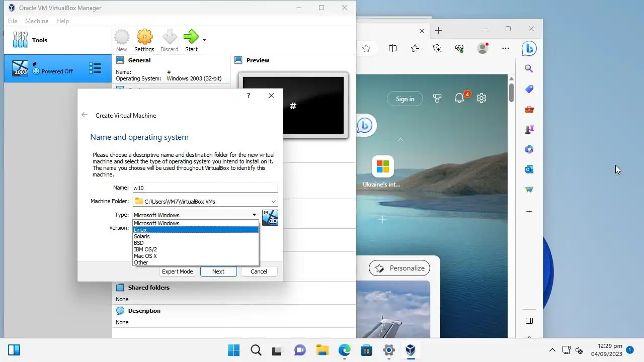Image resolution: width=644 pixels, height=362 pixels.
Task: Click the Name field containing w10
Action: point(205,188)
